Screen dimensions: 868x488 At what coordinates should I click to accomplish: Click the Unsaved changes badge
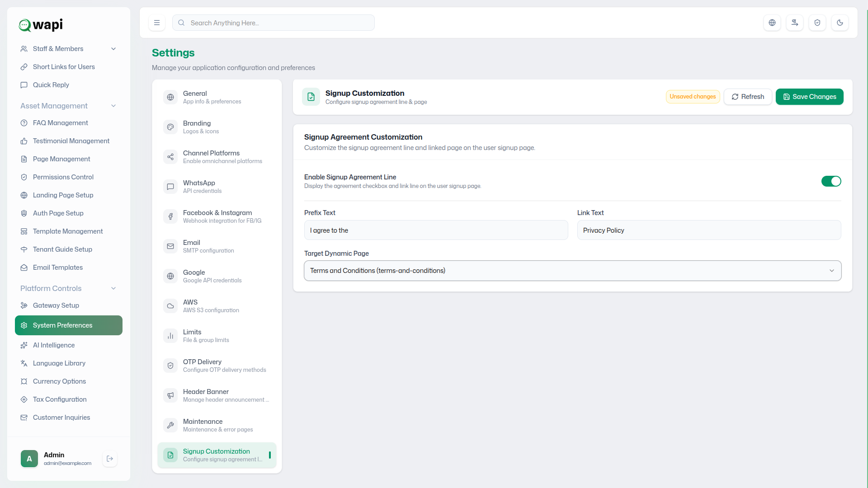(x=693, y=97)
